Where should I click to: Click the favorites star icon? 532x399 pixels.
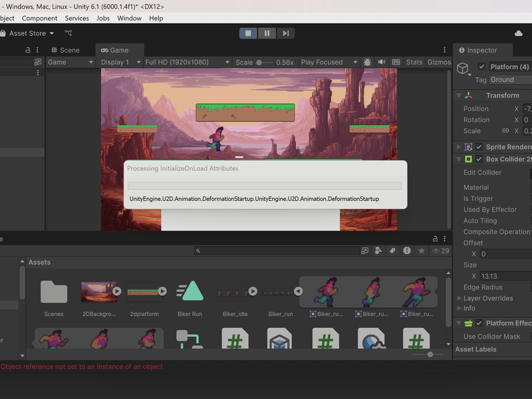click(422, 251)
